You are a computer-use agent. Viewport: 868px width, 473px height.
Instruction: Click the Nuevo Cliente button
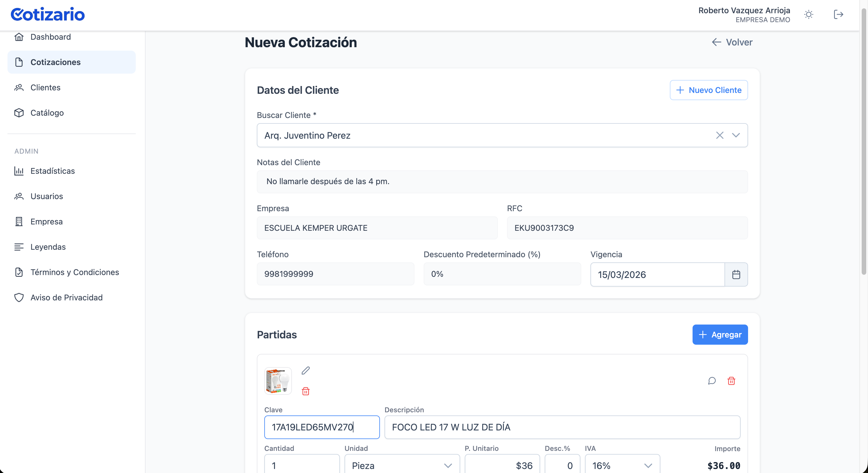click(x=708, y=90)
